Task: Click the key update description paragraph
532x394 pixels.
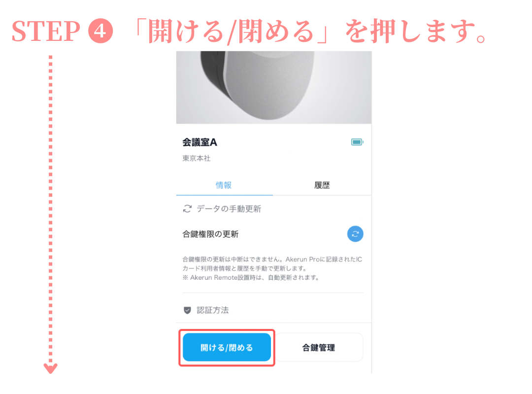Action: [272, 263]
